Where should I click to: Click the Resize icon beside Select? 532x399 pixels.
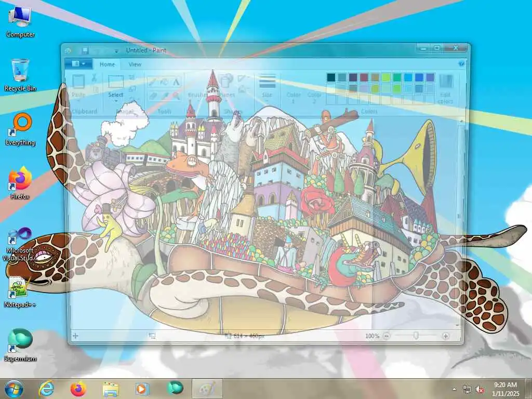[x=132, y=89]
